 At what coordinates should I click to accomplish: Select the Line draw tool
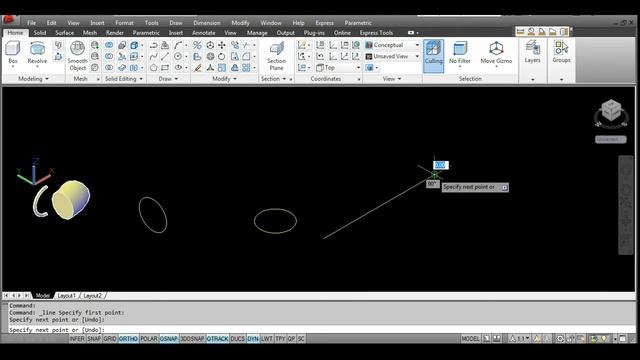165,56
